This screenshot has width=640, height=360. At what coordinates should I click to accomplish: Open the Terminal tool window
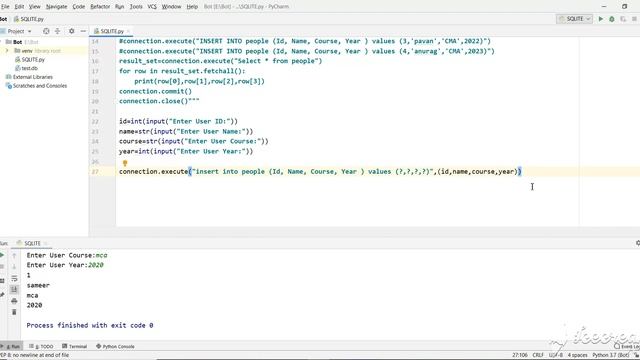coord(74,346)
